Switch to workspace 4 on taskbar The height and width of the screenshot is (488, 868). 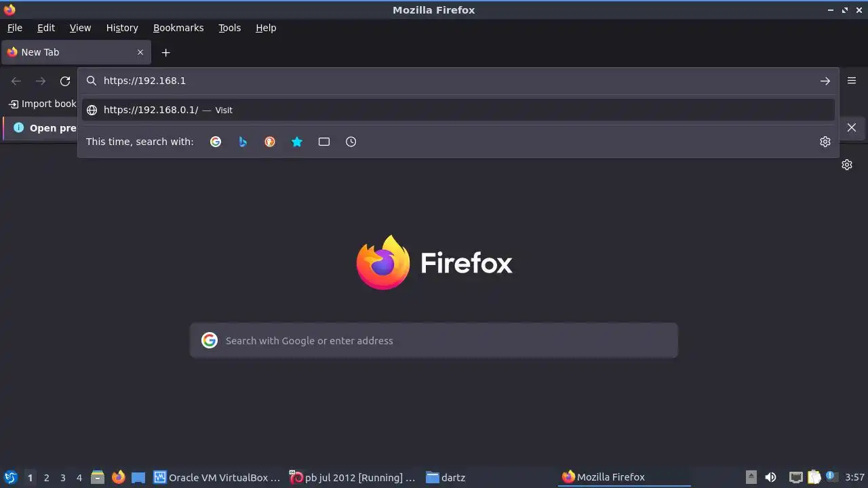[x=79, y=477]
